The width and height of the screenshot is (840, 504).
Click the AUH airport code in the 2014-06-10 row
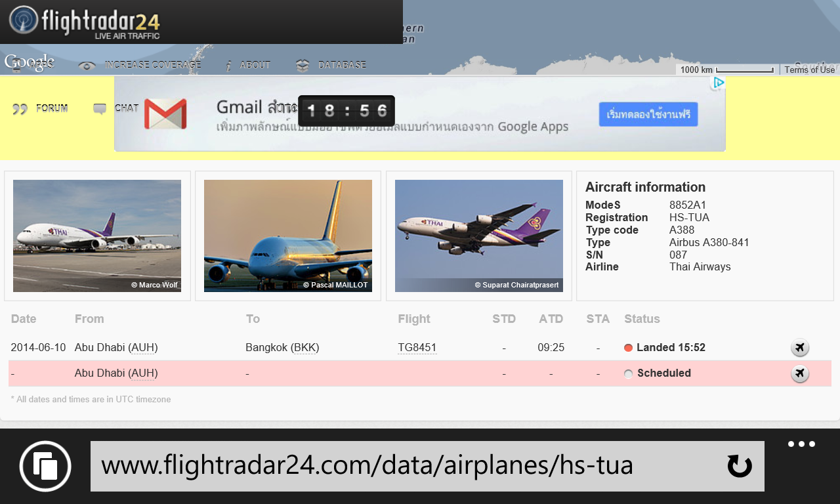click(143, 348)
